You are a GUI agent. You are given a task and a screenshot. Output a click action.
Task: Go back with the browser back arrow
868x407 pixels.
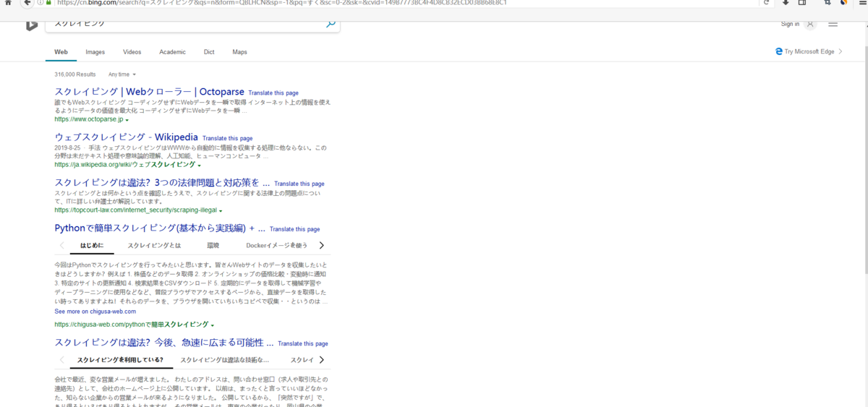click(x=27, y=2)
